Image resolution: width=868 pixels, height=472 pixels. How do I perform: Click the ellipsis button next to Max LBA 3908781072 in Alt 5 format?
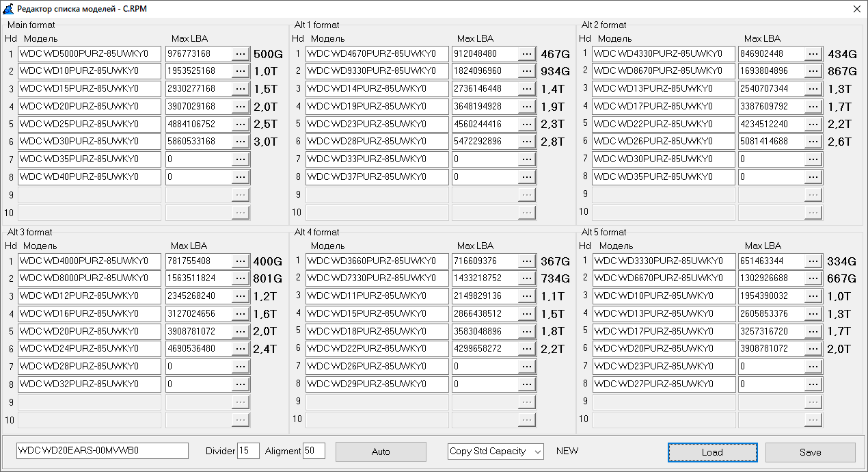(813, 349)
